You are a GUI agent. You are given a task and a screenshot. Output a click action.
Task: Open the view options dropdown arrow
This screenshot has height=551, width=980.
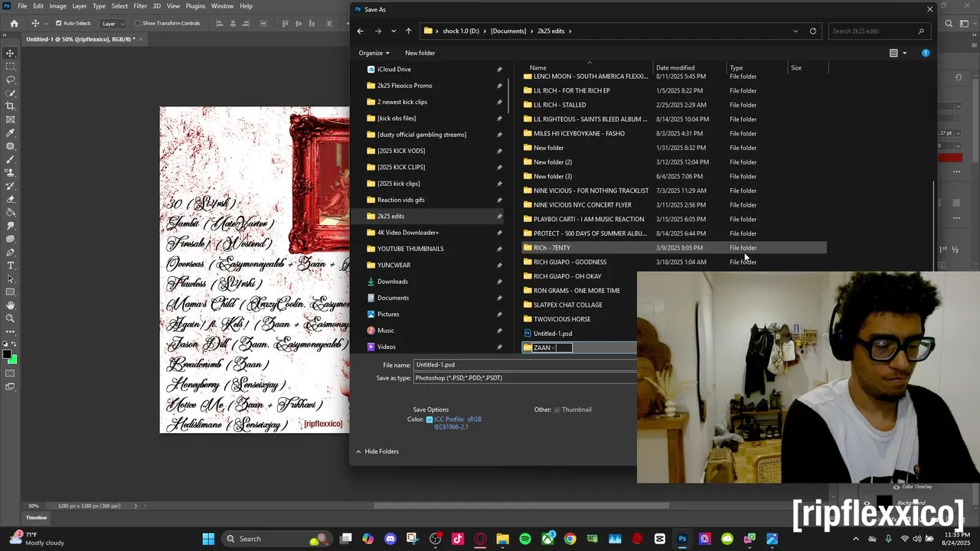tap(904, 53)
